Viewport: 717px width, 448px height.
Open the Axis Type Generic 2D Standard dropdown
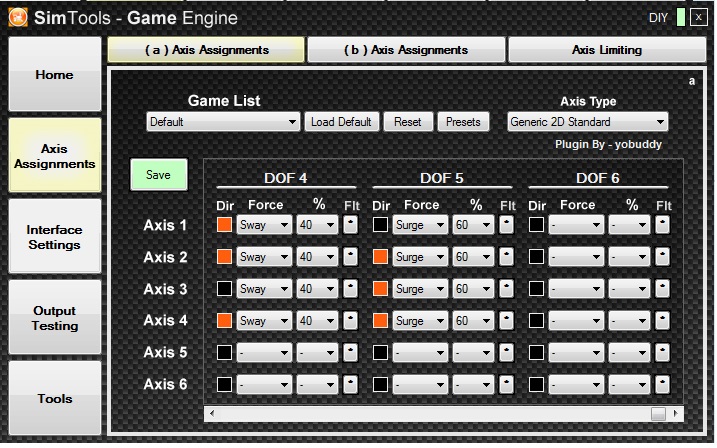click(x=588, y=122)
